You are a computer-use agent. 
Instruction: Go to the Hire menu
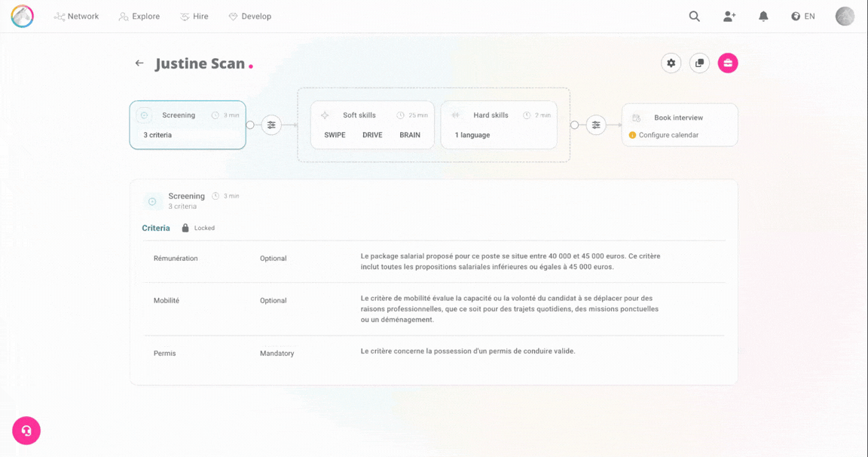(x=194, y=17)
